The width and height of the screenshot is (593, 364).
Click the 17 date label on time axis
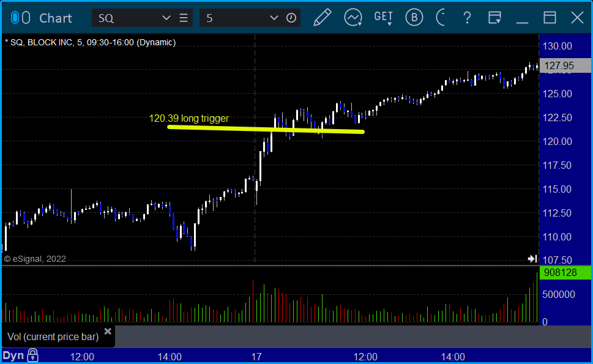pos(256,357)
